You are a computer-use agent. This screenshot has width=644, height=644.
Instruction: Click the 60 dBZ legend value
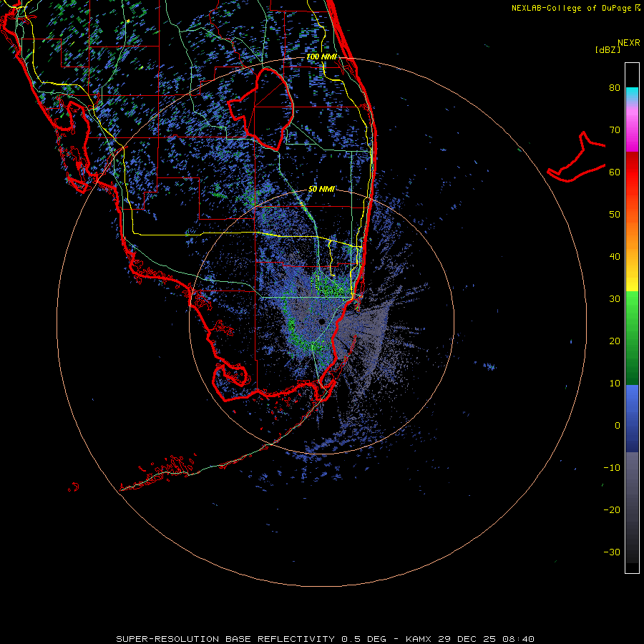(x=615, y=172)
